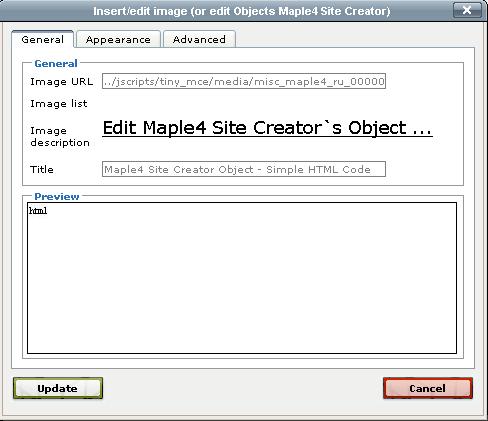
Task: Click the Image description label
Action: click(60, 136)
